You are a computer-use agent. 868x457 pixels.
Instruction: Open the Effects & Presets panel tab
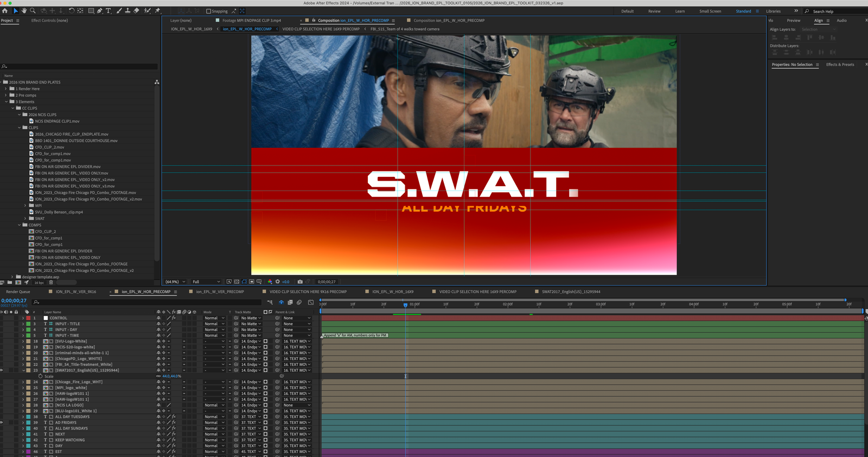(840, 65)
